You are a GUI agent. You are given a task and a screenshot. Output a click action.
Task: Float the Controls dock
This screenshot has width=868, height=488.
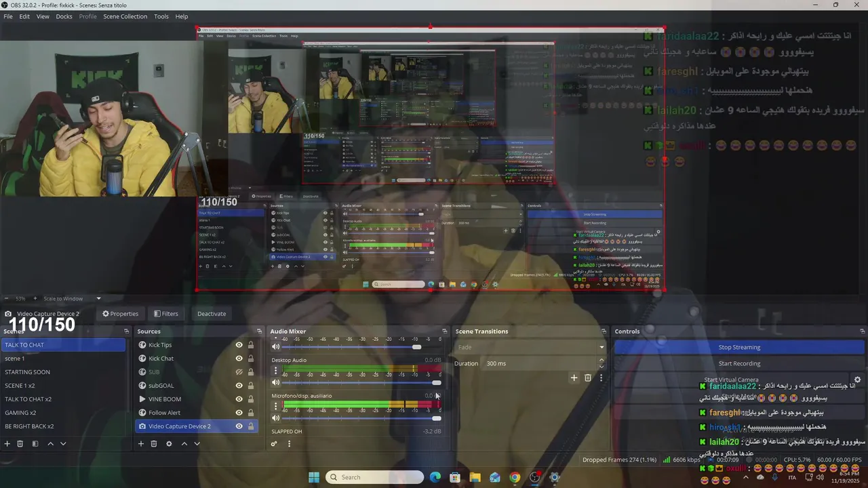click(862, 331)
